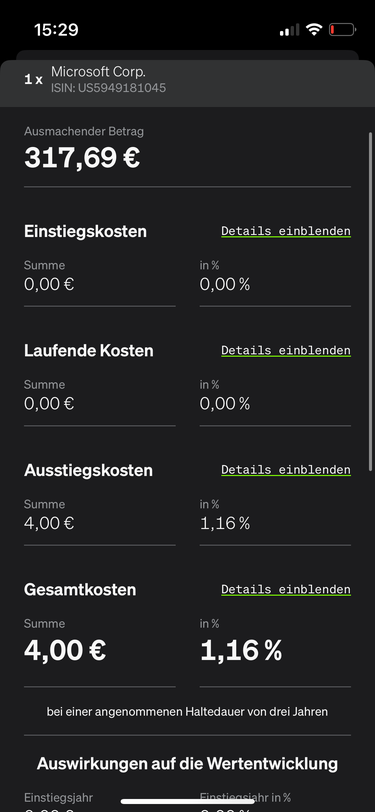
Task: Tap the Gesamtkosten 4,00 € sum
Action: point(65,650)
